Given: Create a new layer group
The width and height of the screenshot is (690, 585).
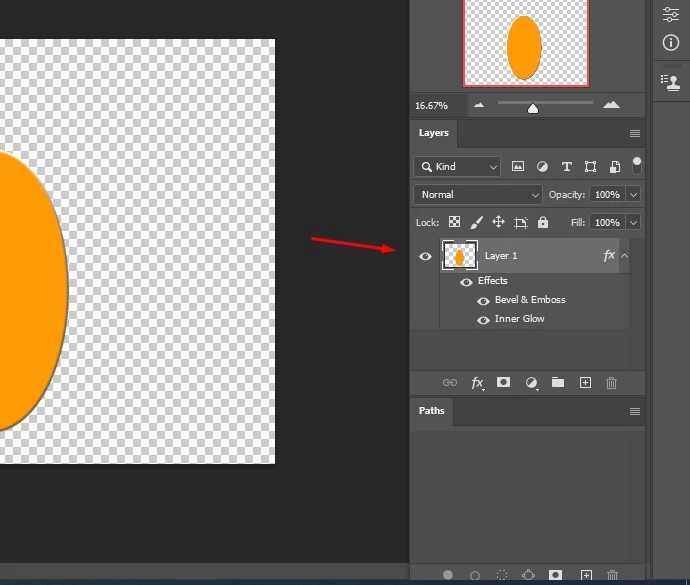Looking at the screenshot, I should pyautogui.click(x=558, y=382).
